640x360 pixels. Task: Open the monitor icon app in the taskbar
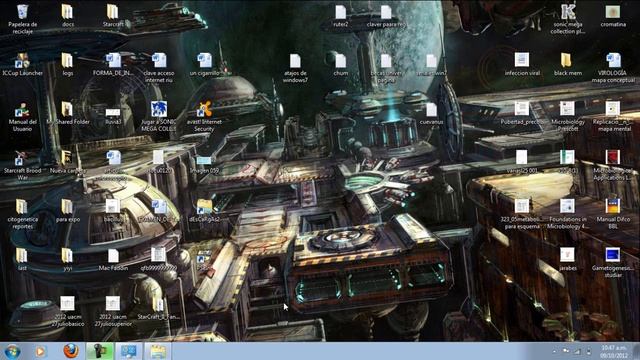coord(129,351)
